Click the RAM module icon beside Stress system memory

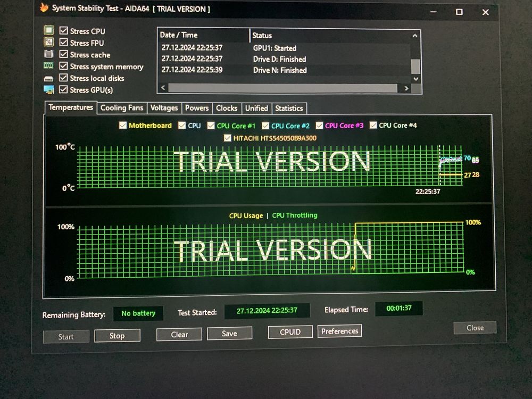pyautogui.click(x=48, y=65)
